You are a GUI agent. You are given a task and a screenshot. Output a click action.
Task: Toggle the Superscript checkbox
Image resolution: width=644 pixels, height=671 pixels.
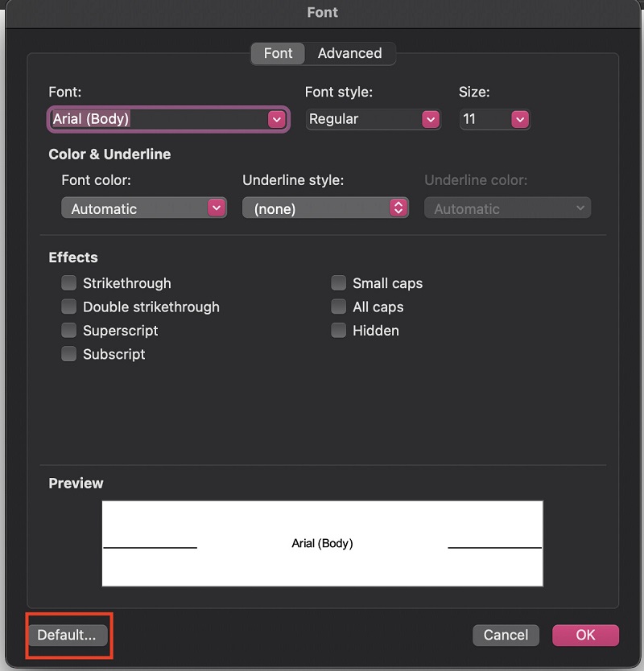[x=69, y=331]
